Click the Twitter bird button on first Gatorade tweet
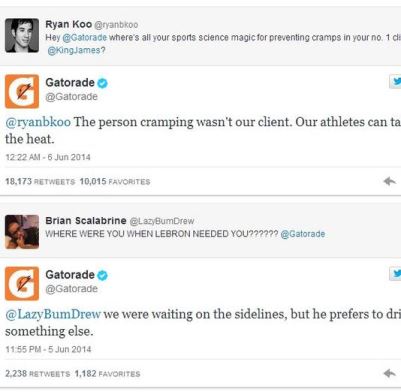The image size is (401, 392). click(x=395, y=81)
